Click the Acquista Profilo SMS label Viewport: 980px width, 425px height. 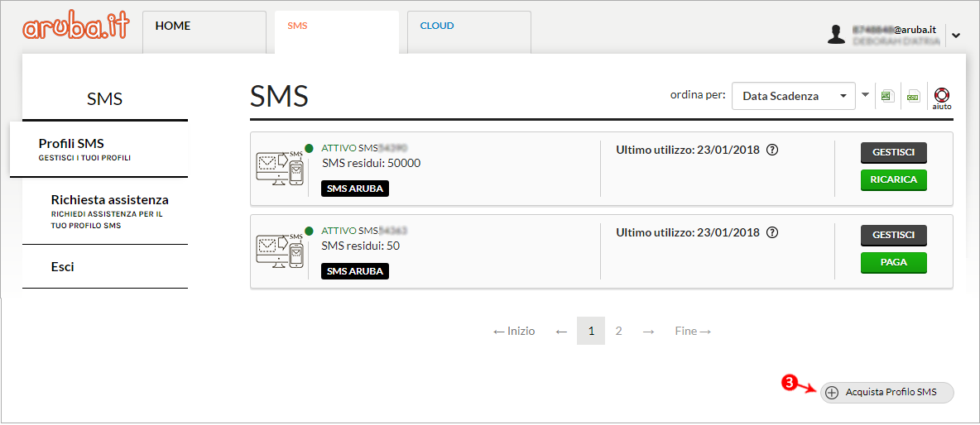[891, 393]
